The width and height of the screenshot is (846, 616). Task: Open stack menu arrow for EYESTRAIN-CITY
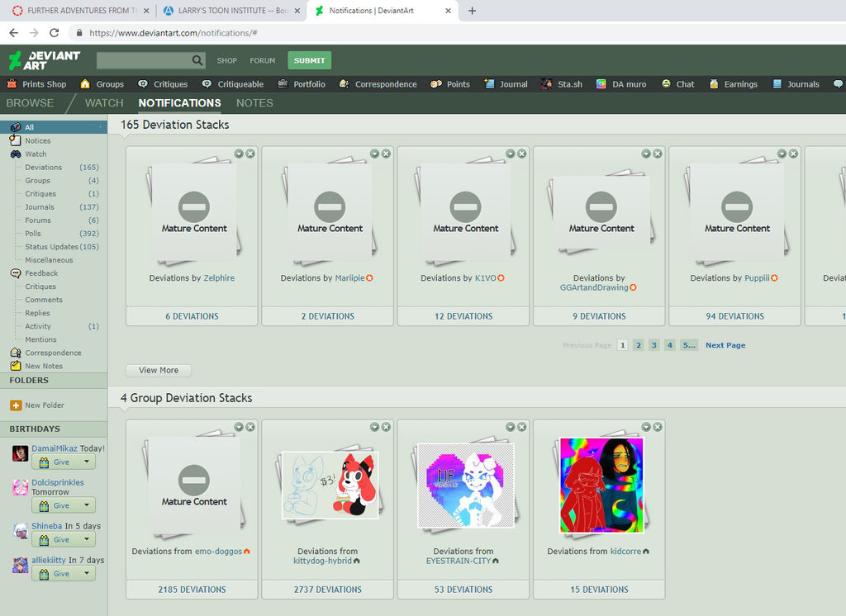click(511, 427)
